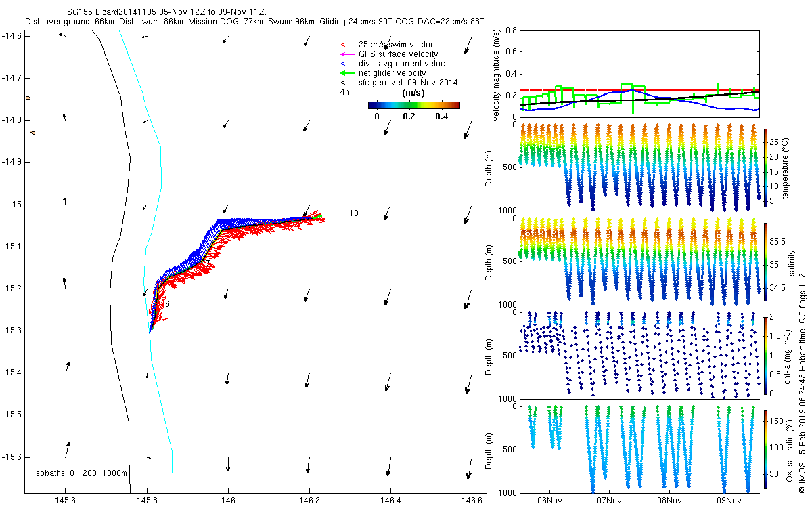Click the map longitude tick '146.2'
Screen dimensions: 812x508
point(309,501)
